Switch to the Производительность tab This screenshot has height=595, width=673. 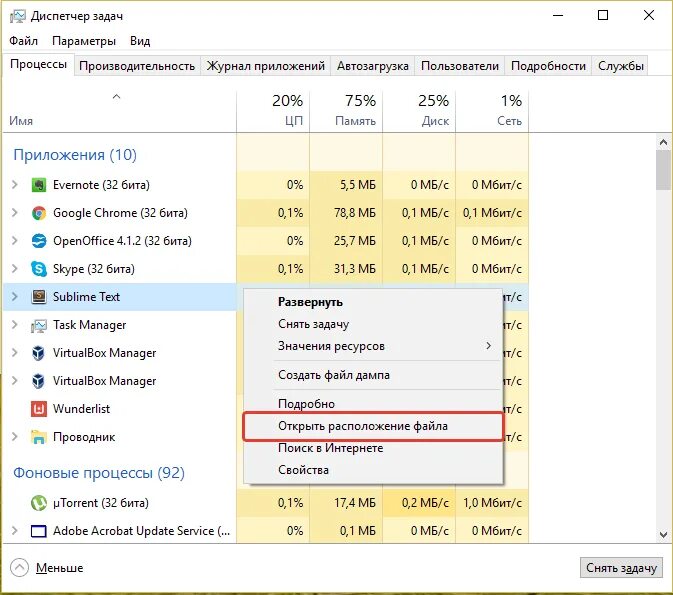click(x=137, y=66)
